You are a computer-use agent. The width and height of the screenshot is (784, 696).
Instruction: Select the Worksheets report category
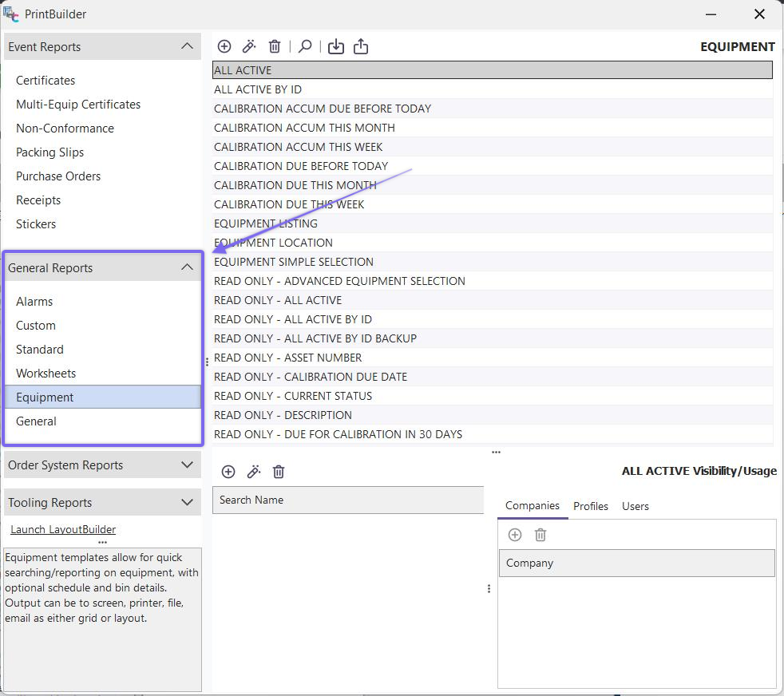point(46,374)
